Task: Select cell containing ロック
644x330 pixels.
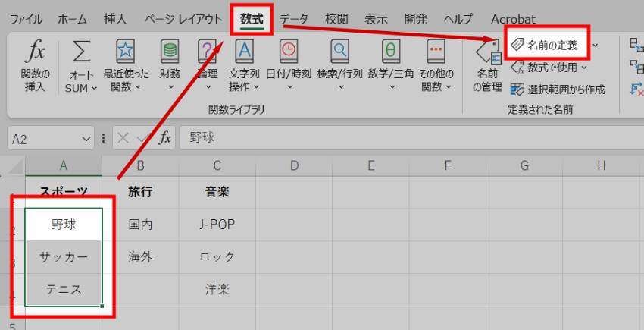Action: [217, 257]
